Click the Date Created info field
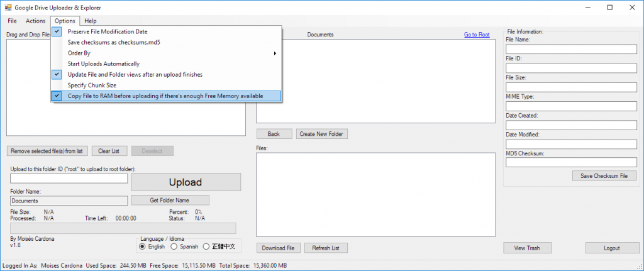 pyautogui.click(x=571, y=125)
